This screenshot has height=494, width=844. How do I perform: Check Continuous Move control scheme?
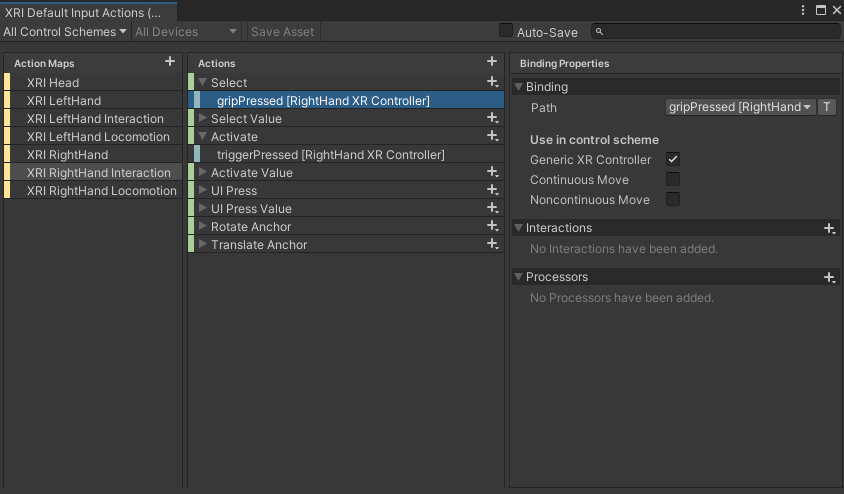coord(673,179)
